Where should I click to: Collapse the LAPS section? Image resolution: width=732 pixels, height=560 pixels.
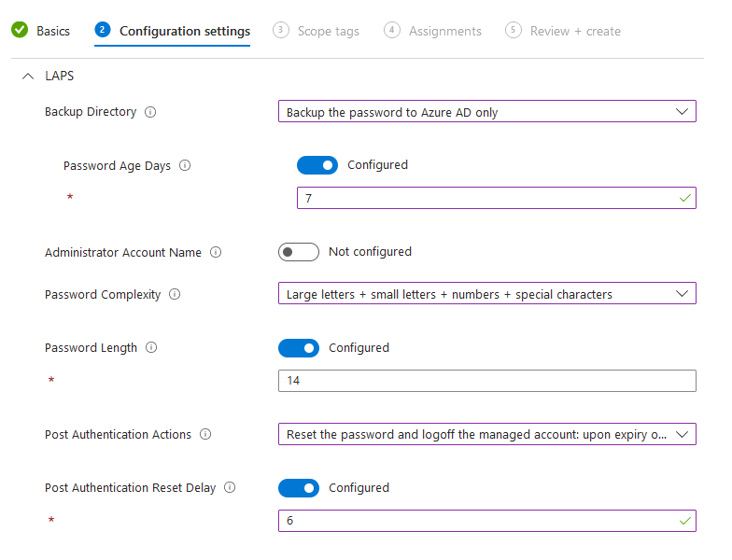coord(27,77)
